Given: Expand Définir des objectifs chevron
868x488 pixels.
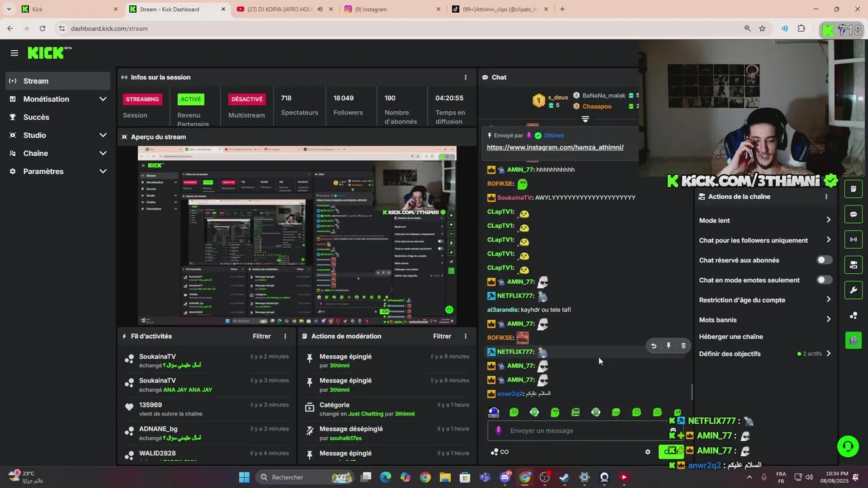Looking at the screenshot, I should coord(828,354).
